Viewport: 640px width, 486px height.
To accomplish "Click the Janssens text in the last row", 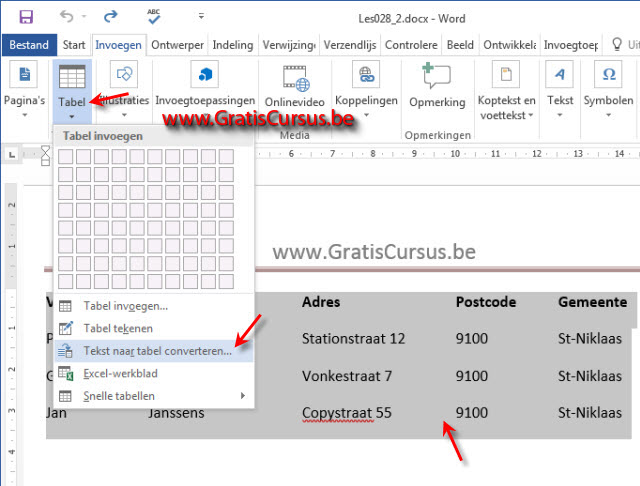I will [176, 414].
